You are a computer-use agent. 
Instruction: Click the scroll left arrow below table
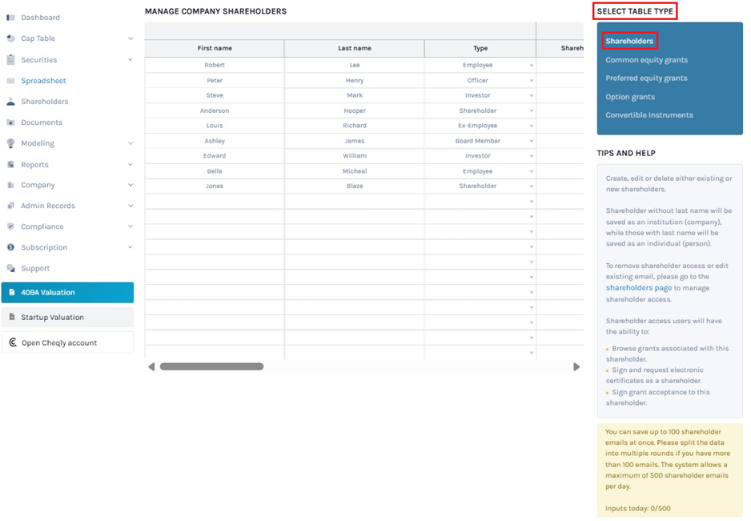pyautogui.click(x=151, y=367)
